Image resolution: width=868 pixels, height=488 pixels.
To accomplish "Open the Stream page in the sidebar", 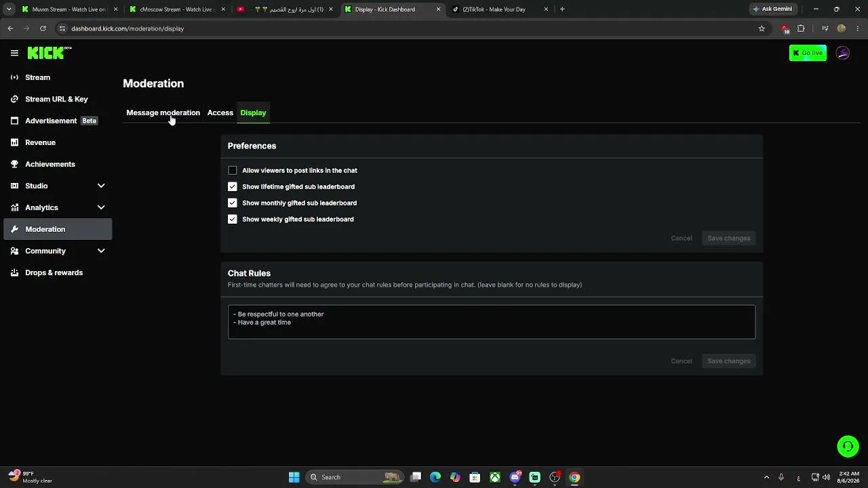I will click(58, 77).
